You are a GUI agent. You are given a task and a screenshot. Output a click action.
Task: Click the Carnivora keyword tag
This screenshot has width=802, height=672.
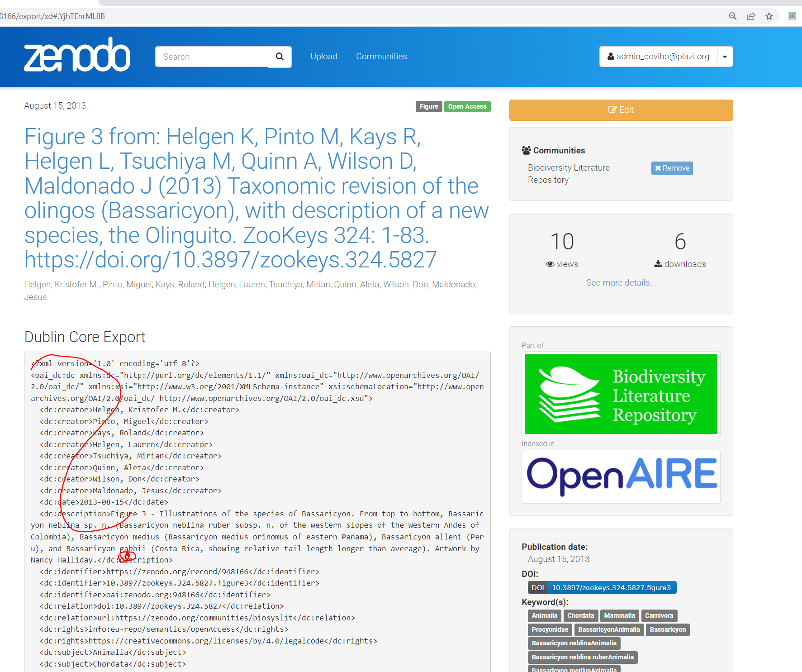tap(659, 616)
